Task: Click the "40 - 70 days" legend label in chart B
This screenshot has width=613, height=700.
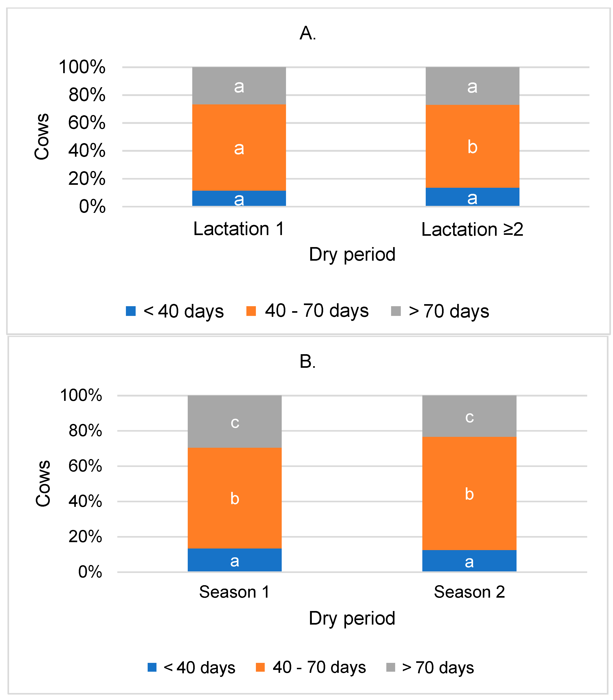Action: coord(319,667)
